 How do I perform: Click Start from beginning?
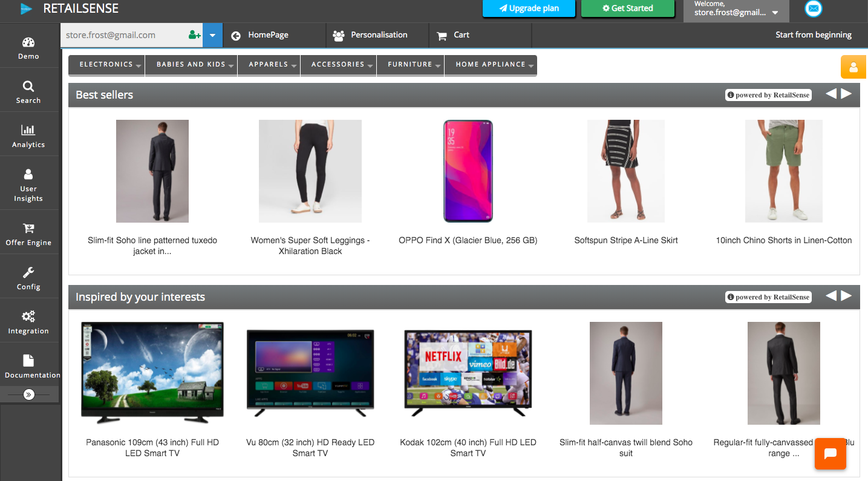813,35
